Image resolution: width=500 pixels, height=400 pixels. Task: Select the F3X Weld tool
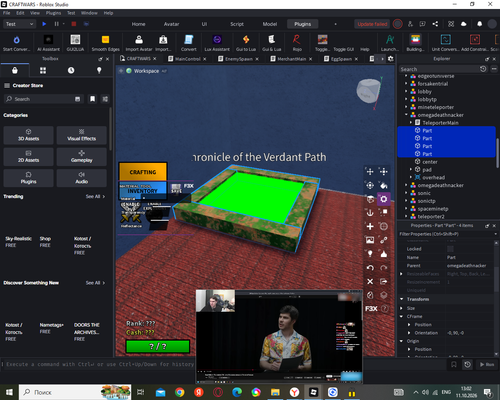pyautogui.click(x=384, y=240)
